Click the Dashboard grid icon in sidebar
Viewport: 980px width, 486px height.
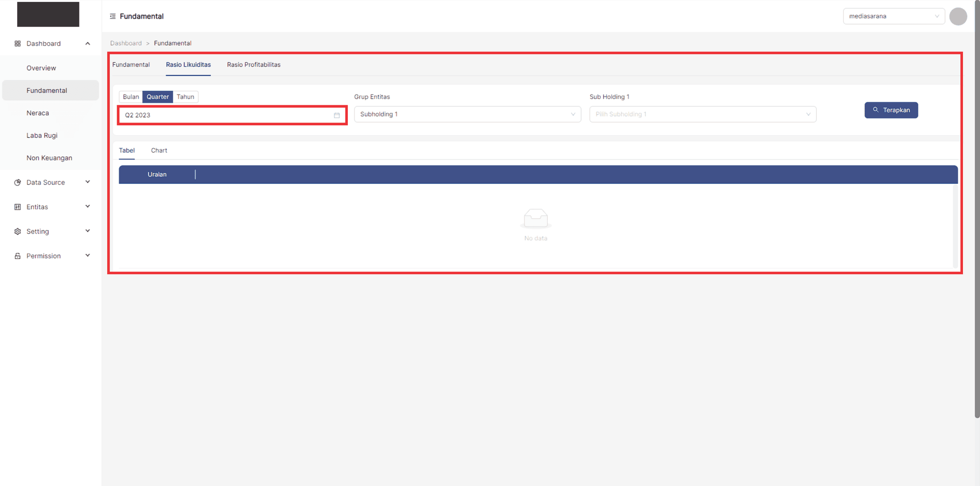[x=18, y=44]
